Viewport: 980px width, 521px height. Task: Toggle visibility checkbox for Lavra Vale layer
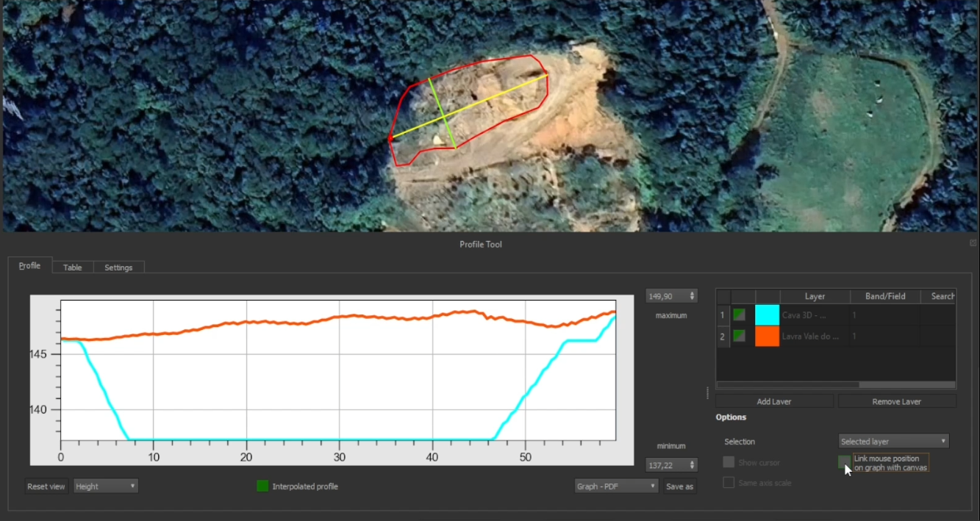[x=740, y=336]
